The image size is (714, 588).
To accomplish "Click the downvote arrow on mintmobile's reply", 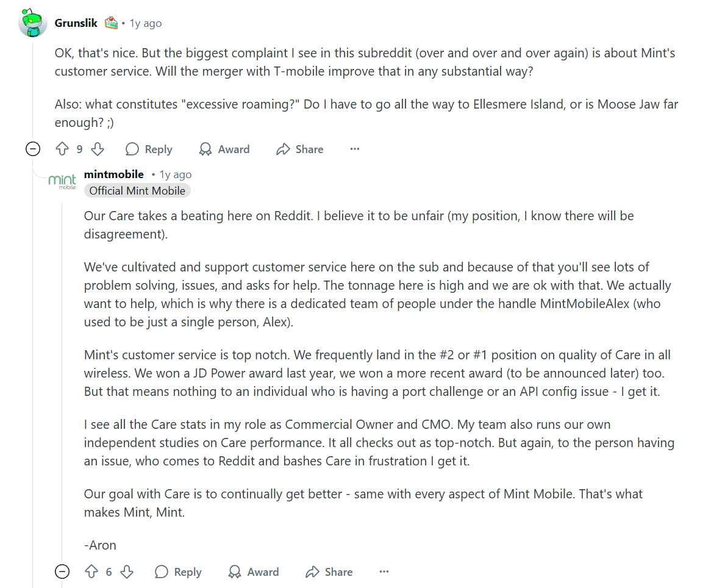I will (127, 572).
